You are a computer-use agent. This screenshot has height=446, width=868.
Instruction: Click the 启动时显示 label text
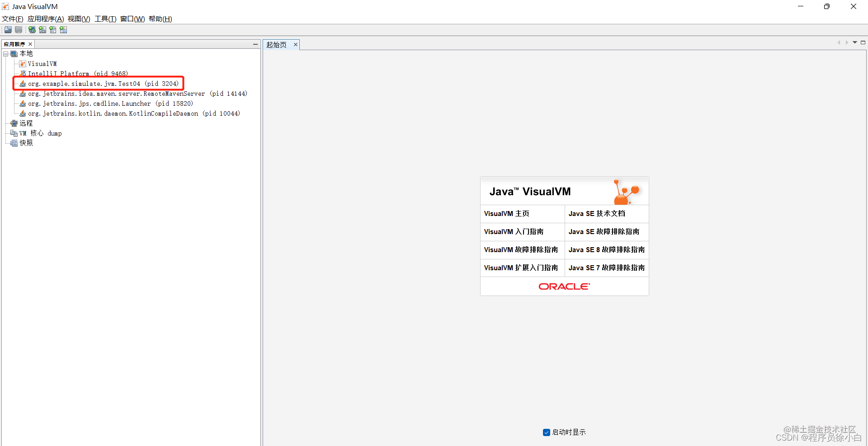[x=569, y=432]
